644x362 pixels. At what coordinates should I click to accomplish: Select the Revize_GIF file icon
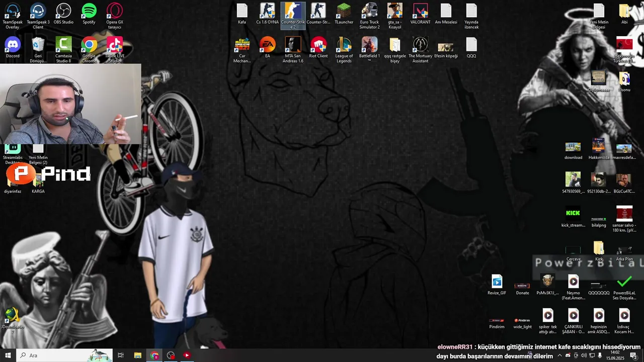(497, 285)
